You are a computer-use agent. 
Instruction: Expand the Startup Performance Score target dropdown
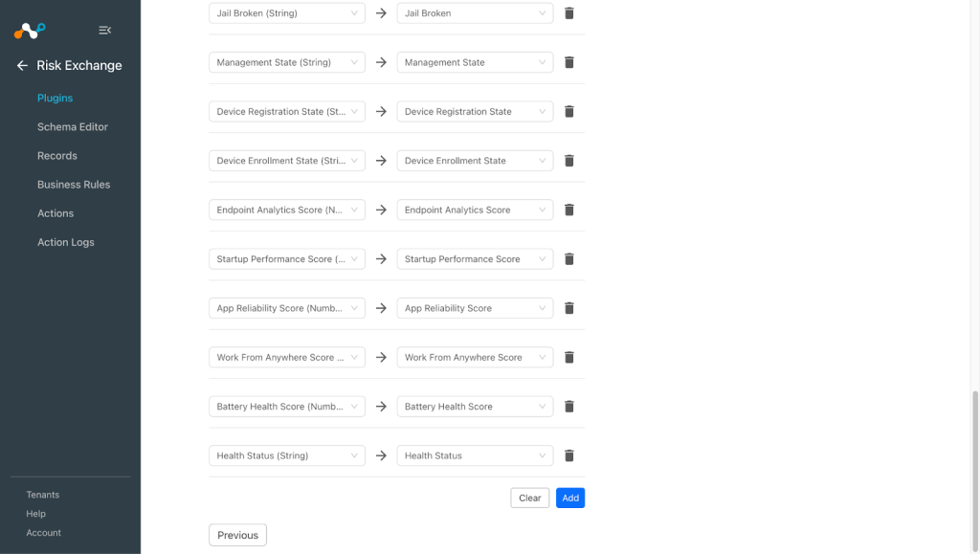point(475,259)
